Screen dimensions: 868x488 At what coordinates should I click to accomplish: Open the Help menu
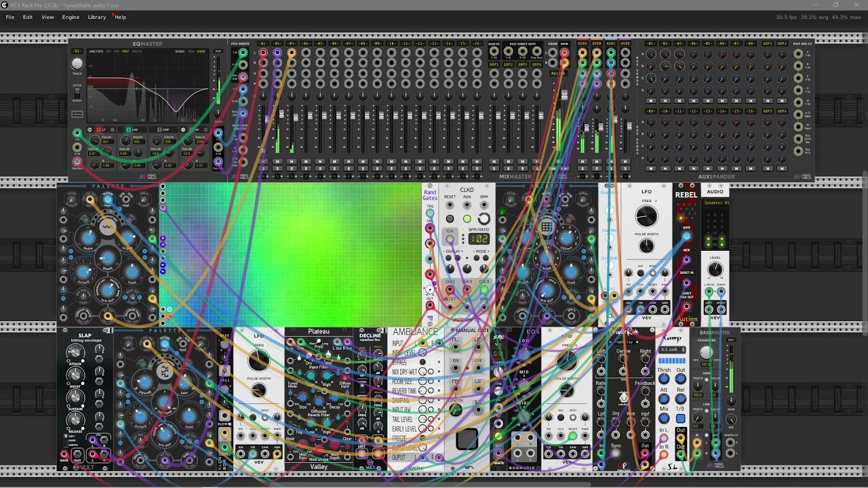(120, 17)
